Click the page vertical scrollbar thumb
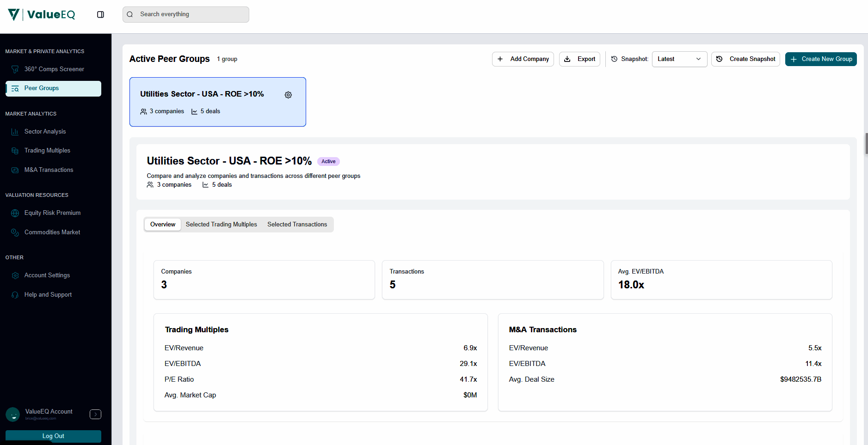This screenshot has height=445, width=868. [866, 143]
